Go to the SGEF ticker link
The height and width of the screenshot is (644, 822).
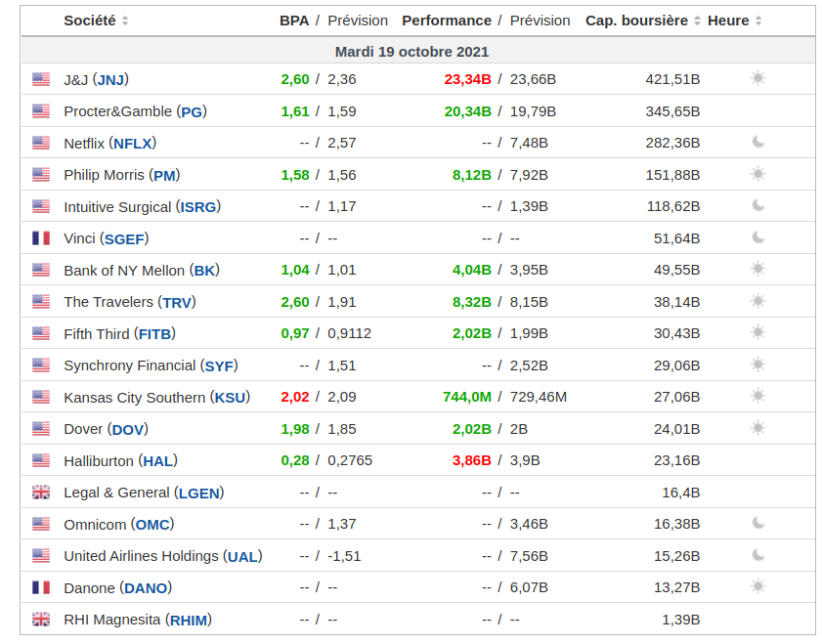point(124,238)
